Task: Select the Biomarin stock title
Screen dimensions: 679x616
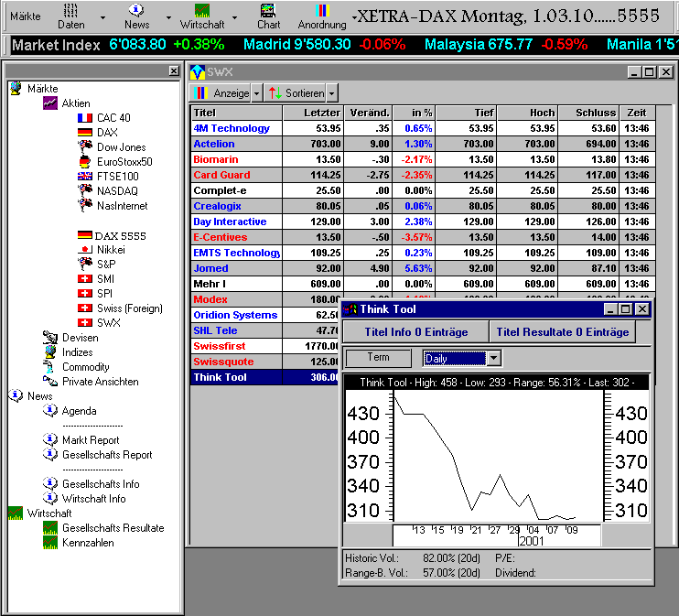Action: pos(216,159)
